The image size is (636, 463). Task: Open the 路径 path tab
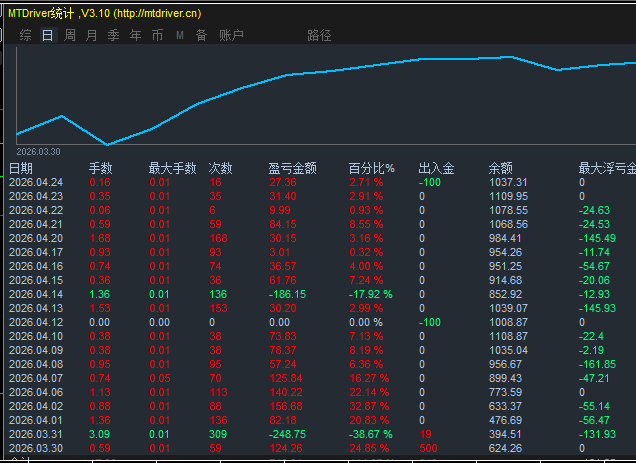click(319, 35)
